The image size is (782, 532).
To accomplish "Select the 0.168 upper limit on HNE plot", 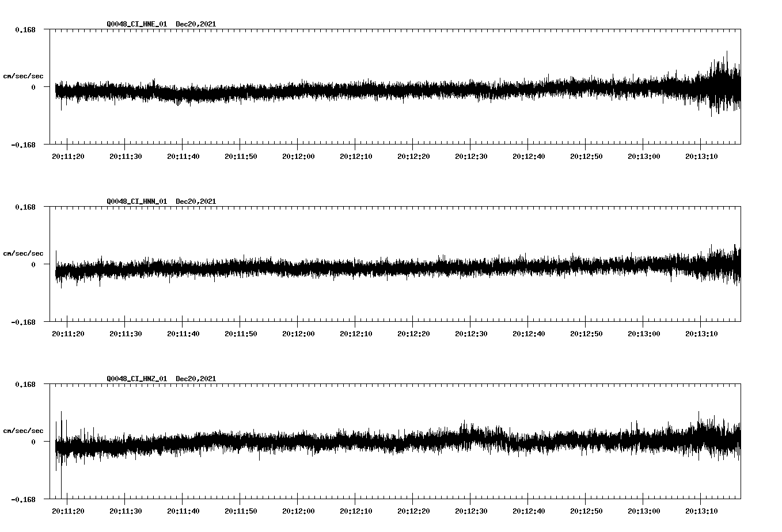I will [x=25, y=29].
